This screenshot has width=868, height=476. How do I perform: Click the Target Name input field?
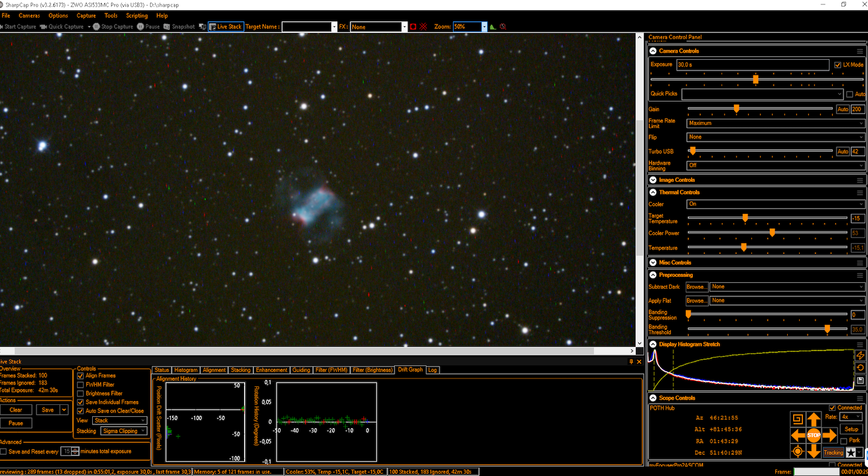click(307, 27)
